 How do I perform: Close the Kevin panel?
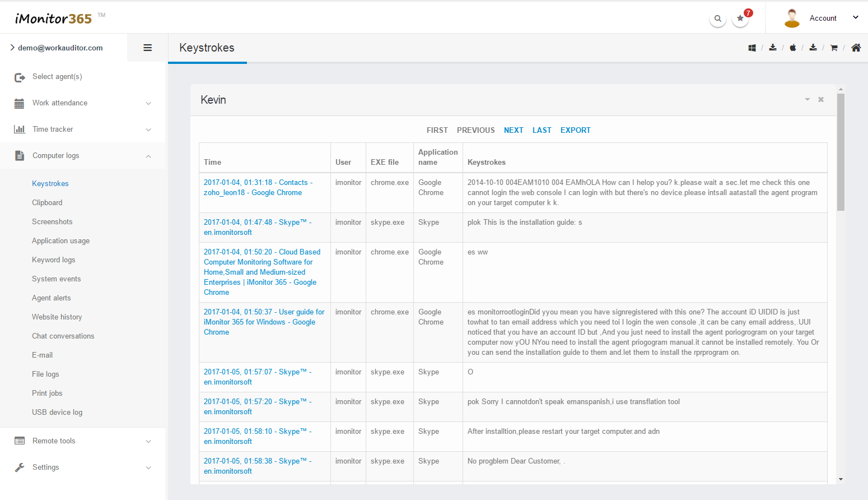coord(821,100)
